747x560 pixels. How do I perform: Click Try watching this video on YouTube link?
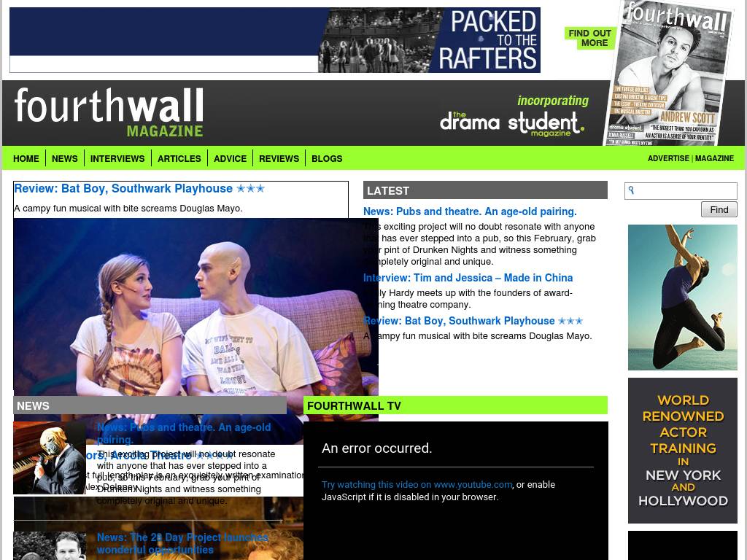[417, 485]
